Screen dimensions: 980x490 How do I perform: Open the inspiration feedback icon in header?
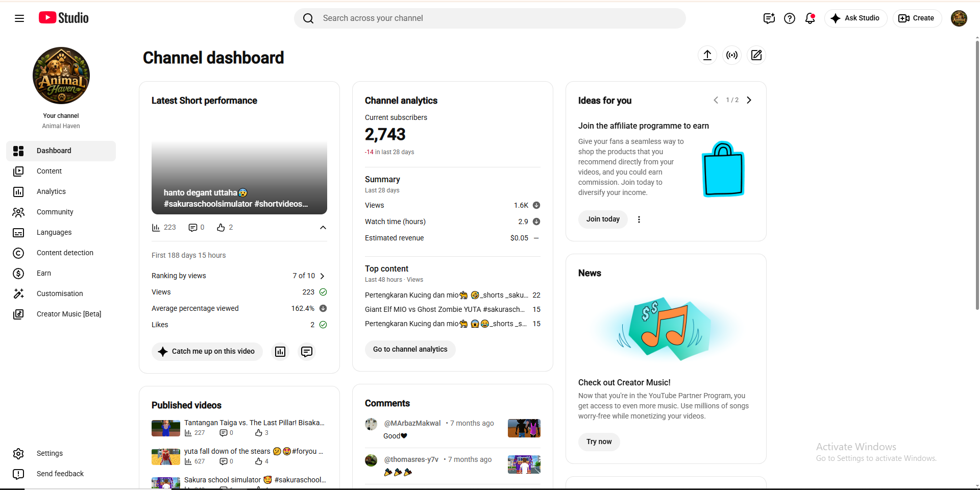(769, 18)
